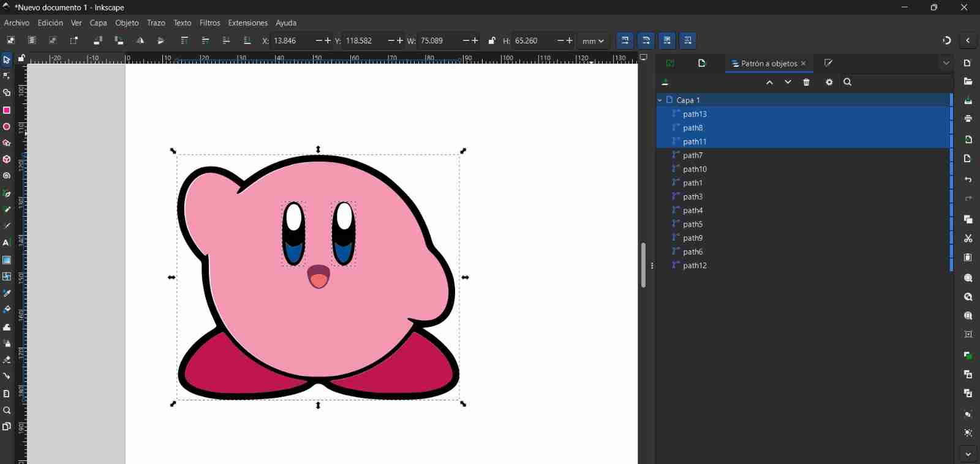Raise selection to top
Viewport: 980px width, 464px height.
click(184, 40)
